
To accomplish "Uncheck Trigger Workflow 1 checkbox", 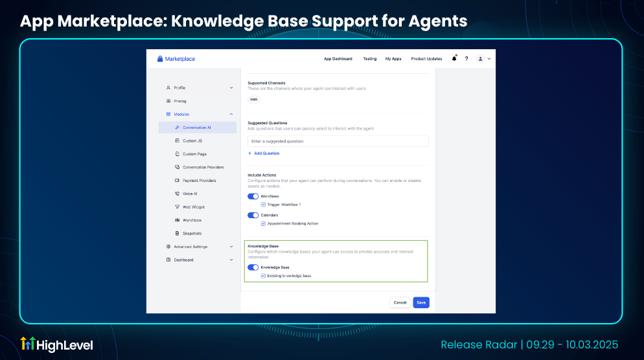I will click(x=263, y=205).
